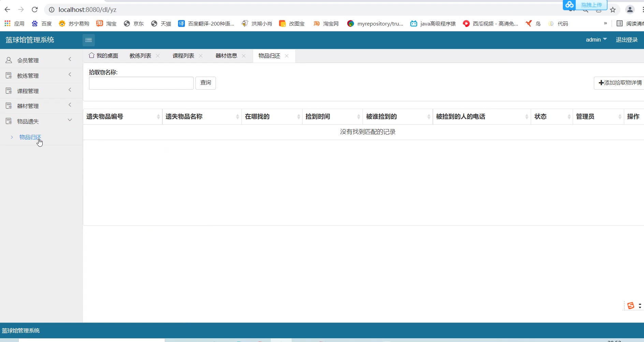Screen dimensions: 644x342
Task: Expand the 器材管理 sidebar menu
Action: tap(39, 106)
